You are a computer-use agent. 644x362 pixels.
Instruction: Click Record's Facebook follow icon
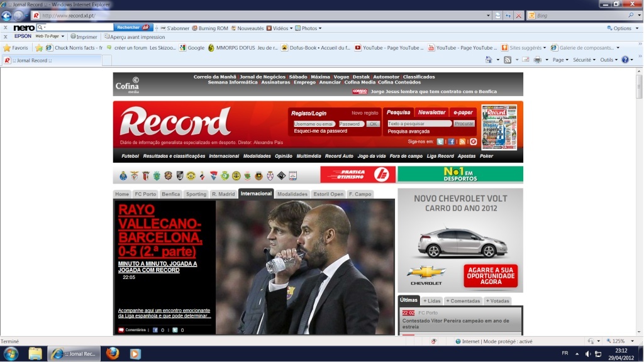452,141
